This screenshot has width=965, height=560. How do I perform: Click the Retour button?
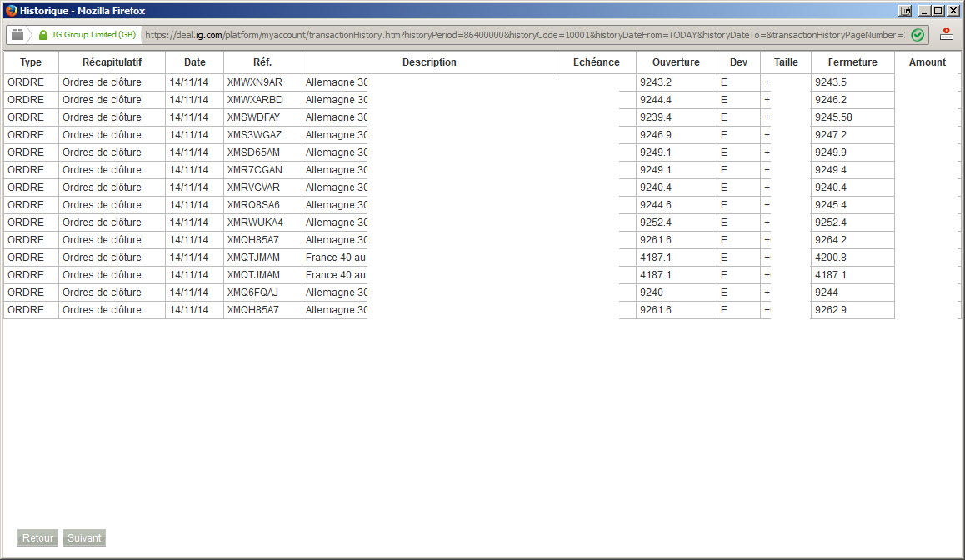37,537
